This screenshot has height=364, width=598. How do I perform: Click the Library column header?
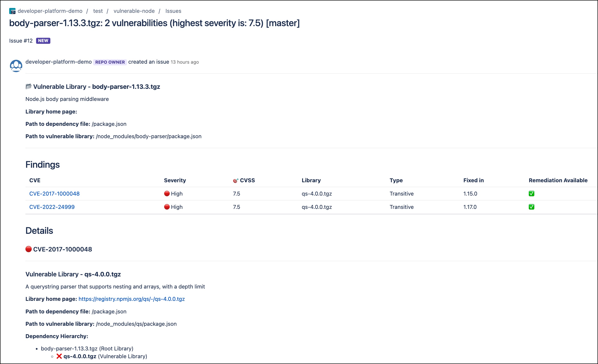(311, 180)
